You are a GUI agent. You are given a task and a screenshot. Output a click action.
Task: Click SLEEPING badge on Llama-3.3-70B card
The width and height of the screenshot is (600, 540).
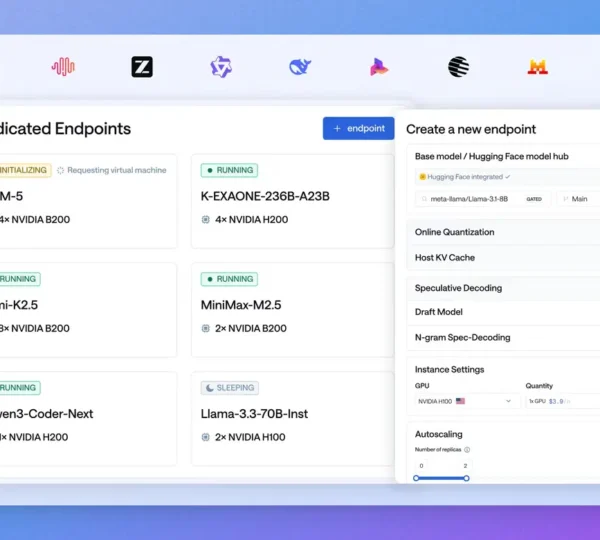pyautogui.click(x=230, y=388)
